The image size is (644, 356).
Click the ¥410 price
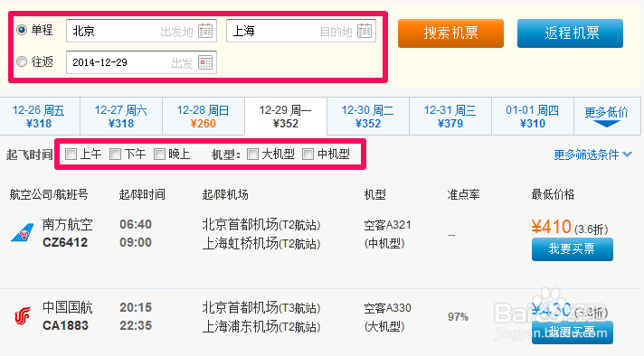click(551, 227)
